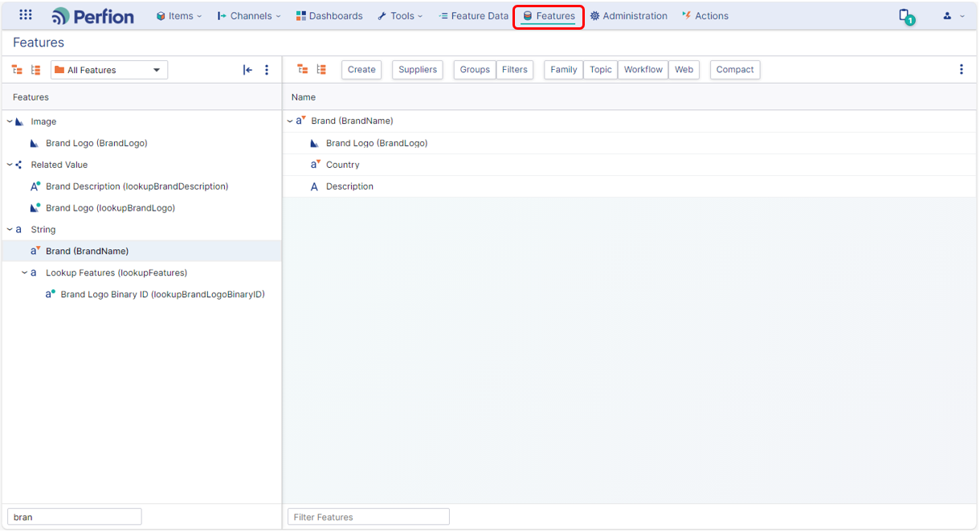Collapse the left panel with arrow icon
This screenshot has height=532, width=980.
tap(247, 70)
